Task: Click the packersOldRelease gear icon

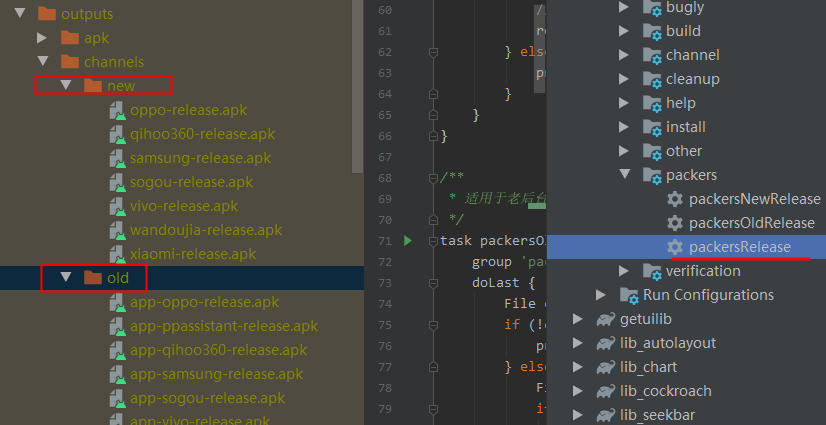Action: click(675, 223)
